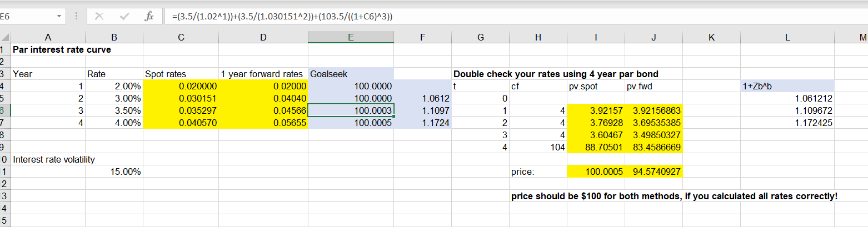Select cell 1.1724 in column F
The width and height of the screenshot is (868, 227).
pyautogui.click(x=423, y=123)
